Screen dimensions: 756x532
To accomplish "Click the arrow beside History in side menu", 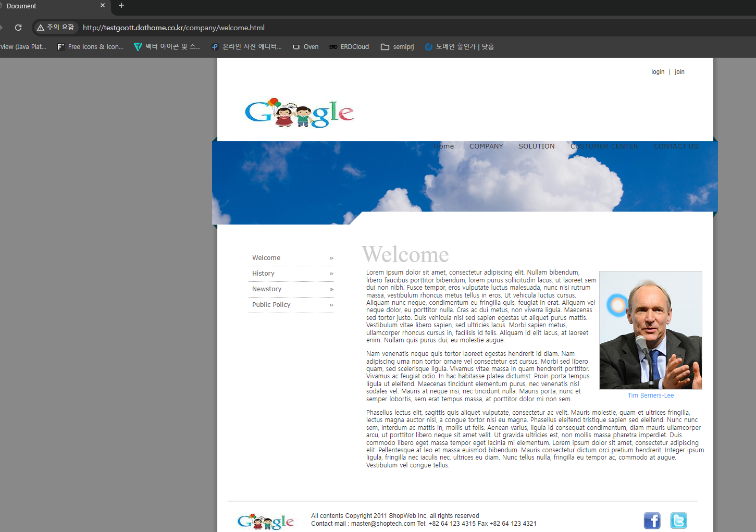I will click(x=331, y=274).
